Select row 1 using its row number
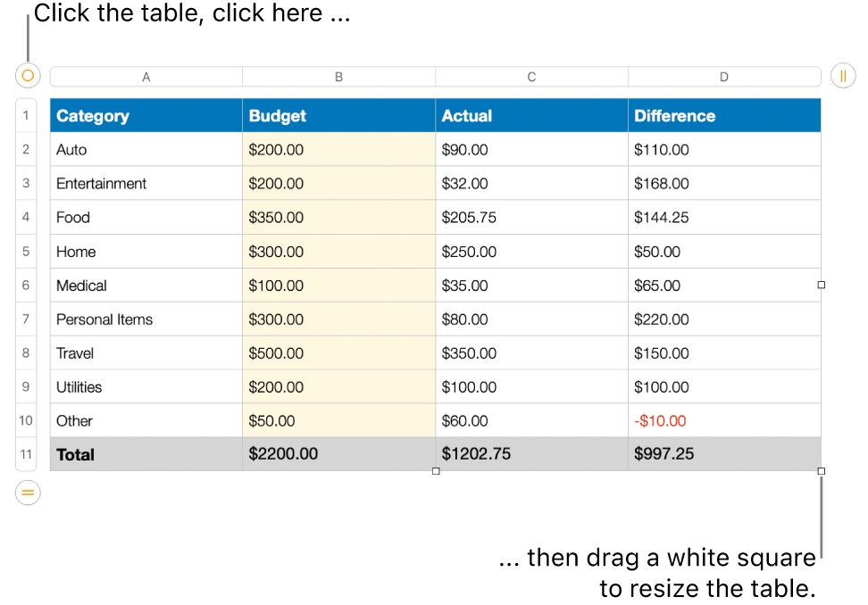This screenshot has height=605, width=868. 26,115
